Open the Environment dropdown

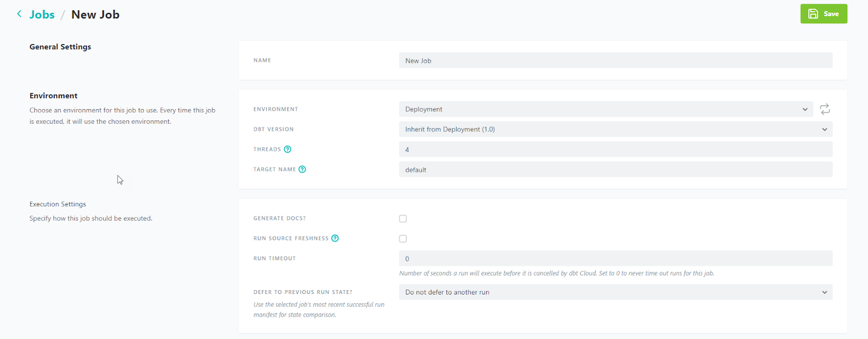pos(605,109)
